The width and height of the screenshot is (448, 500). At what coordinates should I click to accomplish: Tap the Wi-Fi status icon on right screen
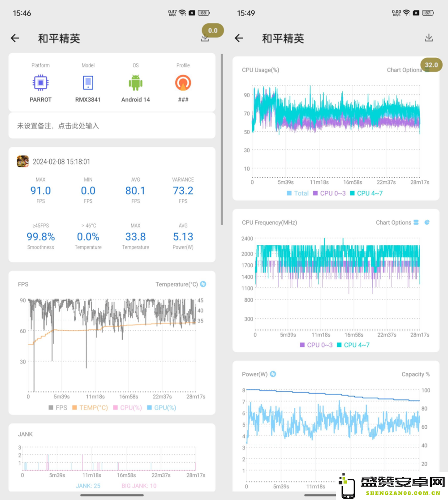coord(406,13)
